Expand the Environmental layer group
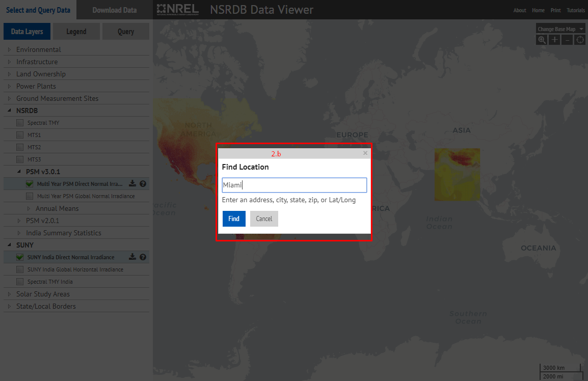588x381 pixels. (9, 49)
